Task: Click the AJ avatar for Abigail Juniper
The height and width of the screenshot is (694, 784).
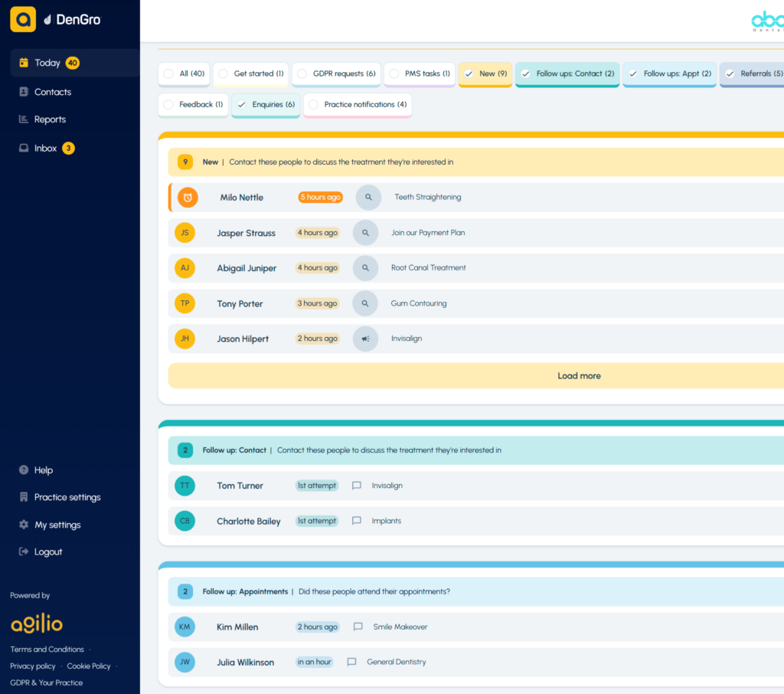Action: tap(185, 267)
